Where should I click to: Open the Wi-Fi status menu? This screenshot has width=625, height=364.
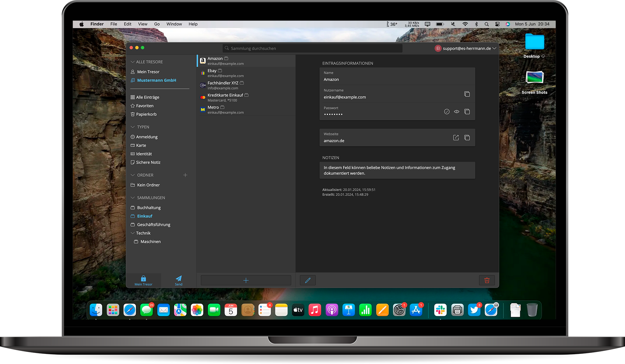click(465, 24)
